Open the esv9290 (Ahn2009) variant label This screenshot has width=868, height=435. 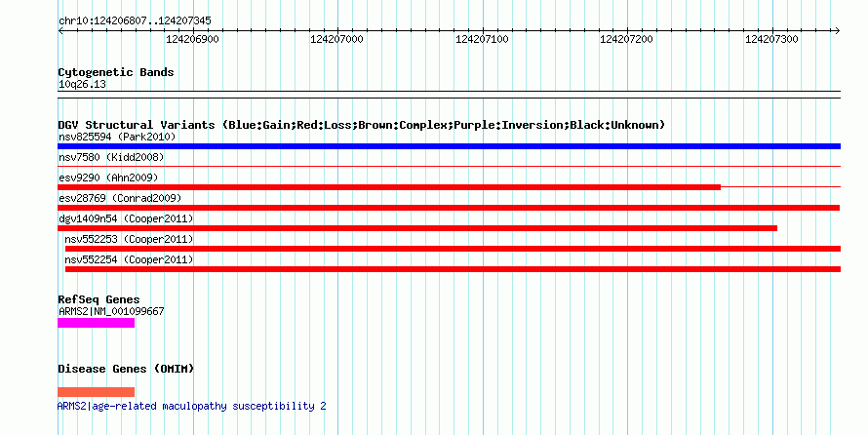(108, 178)
